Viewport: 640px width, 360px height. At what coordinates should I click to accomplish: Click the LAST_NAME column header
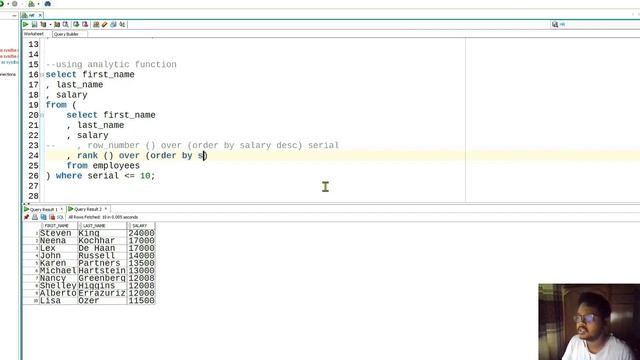(x=102, y=226)
